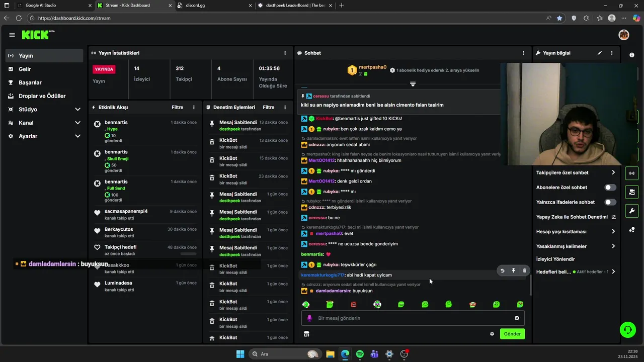Open Droplar ve Ödüller in the sidebar
The image size is (644, 362).
click(44, 96)
